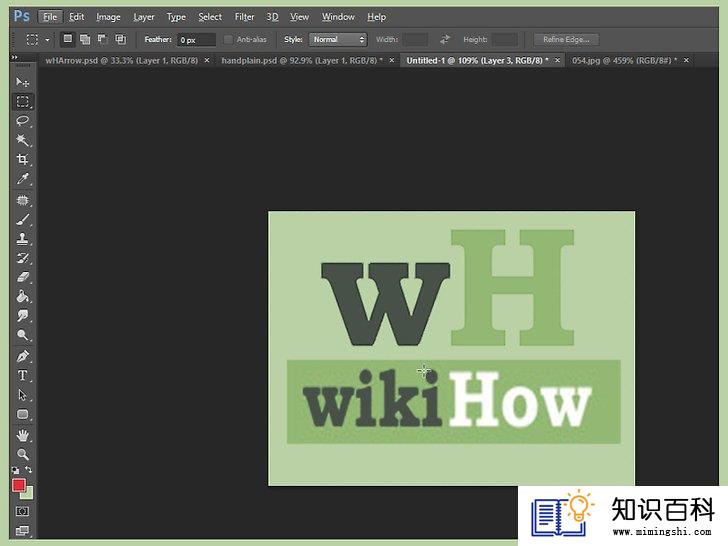Image resolution: width=728 pixels, height=546 pixels.
Task: Click the Ps application logo
Action: tap(21, 17)
